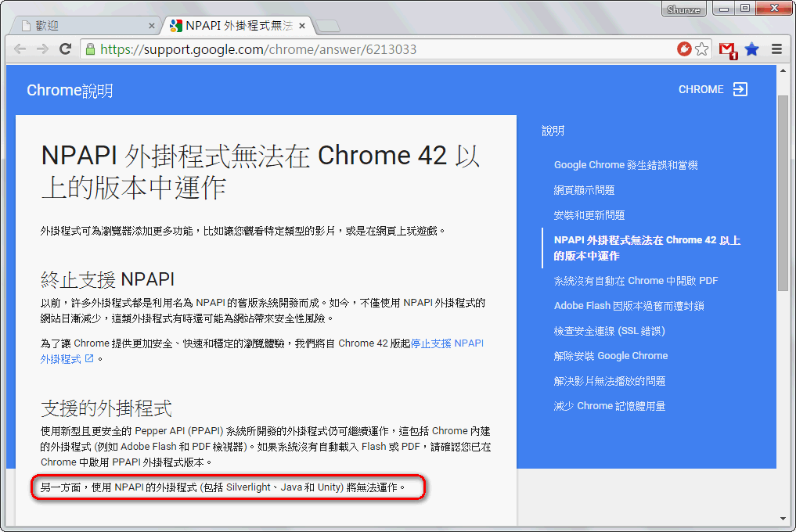796x532 pixels.
Task: Click the CHROME header link
Action: pos(701,89)
